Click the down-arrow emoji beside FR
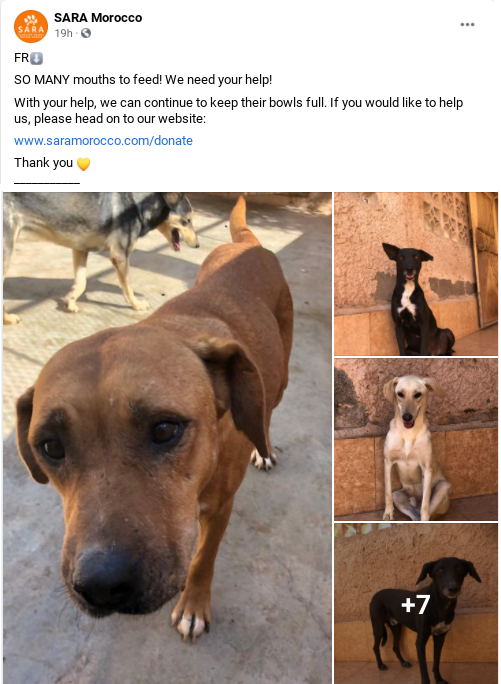The image size is (501, 684). click(x=37, y=58)
